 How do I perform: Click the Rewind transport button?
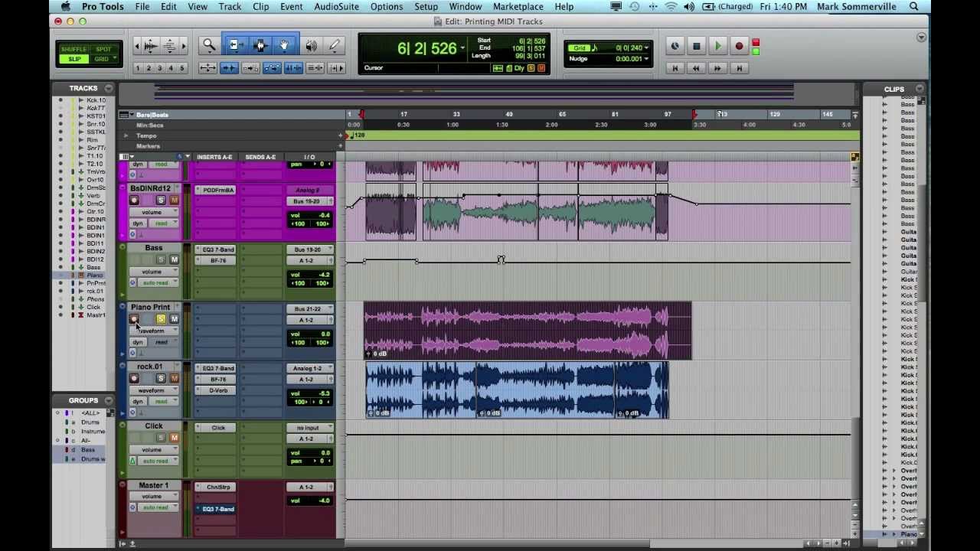(696, 68)
